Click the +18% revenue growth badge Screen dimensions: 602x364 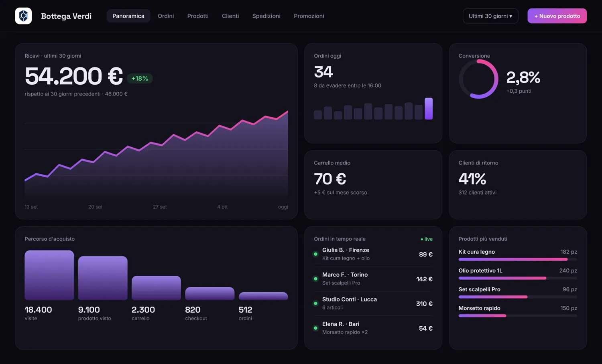click(140, 78)
